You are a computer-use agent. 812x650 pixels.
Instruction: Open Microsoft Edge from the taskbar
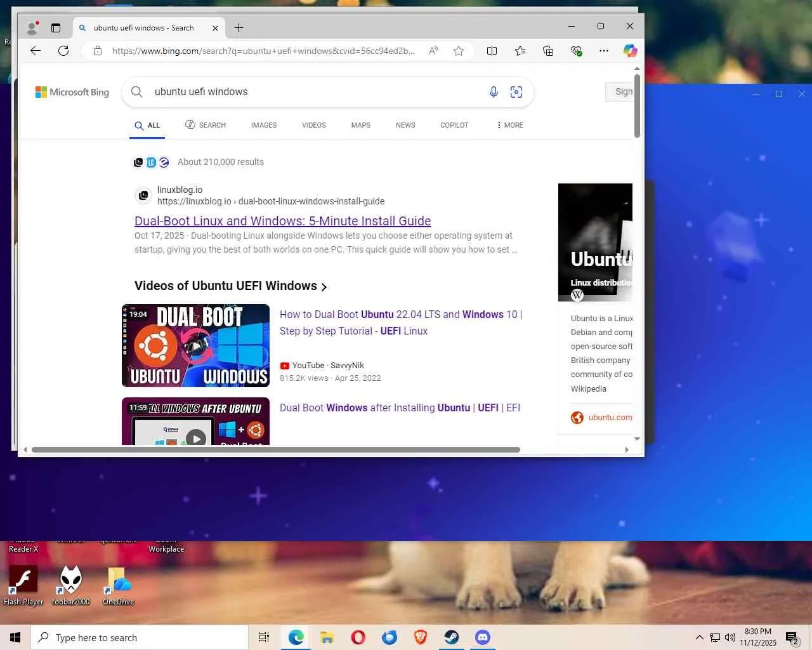(296, 637)
